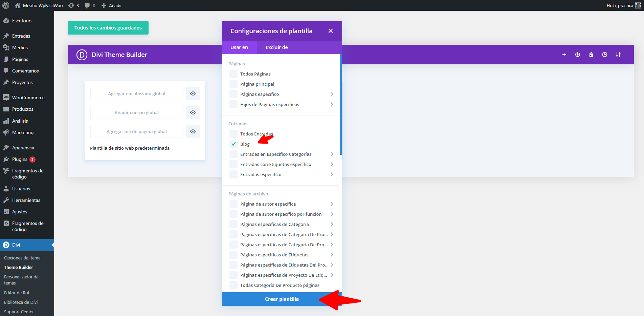This screenshot has height=316, width=644.
Task: Click the WordPress logo in admin bar
Action: click(x=6, y=5)
